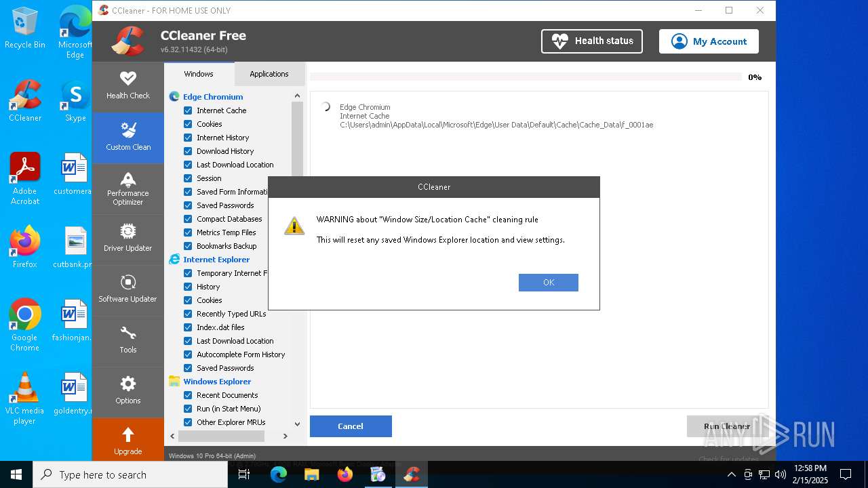Toggle the Autocomplete Form History checkbox

188,354
